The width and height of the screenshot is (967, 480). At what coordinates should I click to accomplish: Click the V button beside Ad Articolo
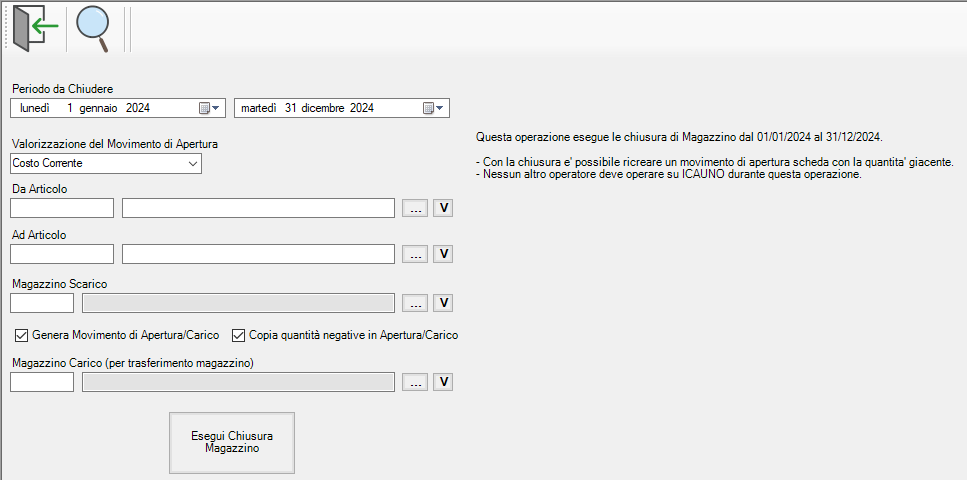click(x=443, y=255)
